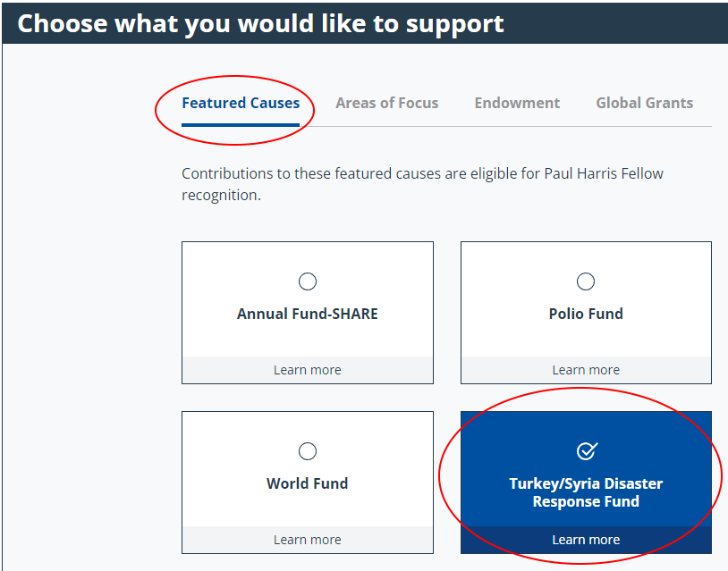This screenshot has height=571, width=728.
Task: Click the Polio Fund card title
Action: (586, 314)
